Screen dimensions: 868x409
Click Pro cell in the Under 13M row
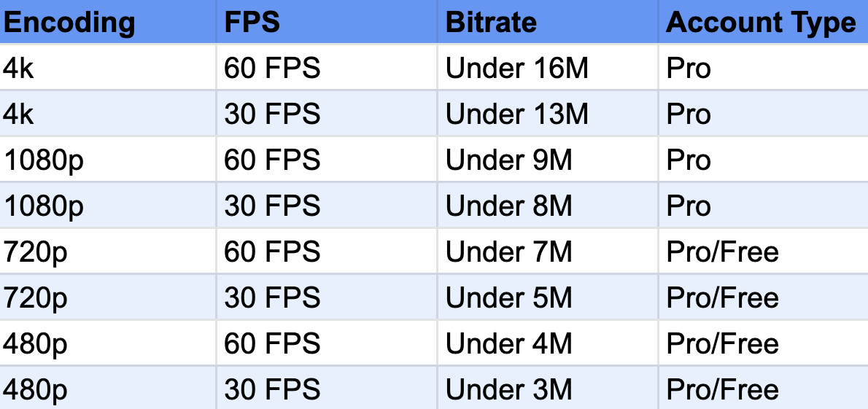click(764, 114)
